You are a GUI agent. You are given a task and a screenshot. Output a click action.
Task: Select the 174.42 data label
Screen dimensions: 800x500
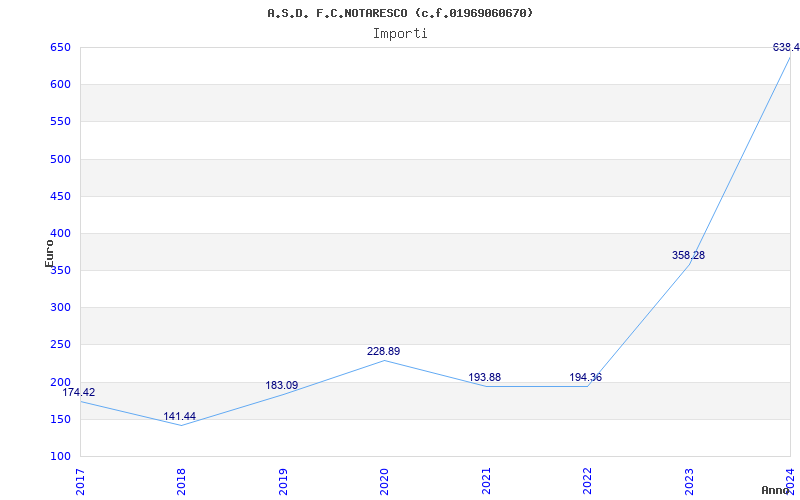(x=79, y=392)
